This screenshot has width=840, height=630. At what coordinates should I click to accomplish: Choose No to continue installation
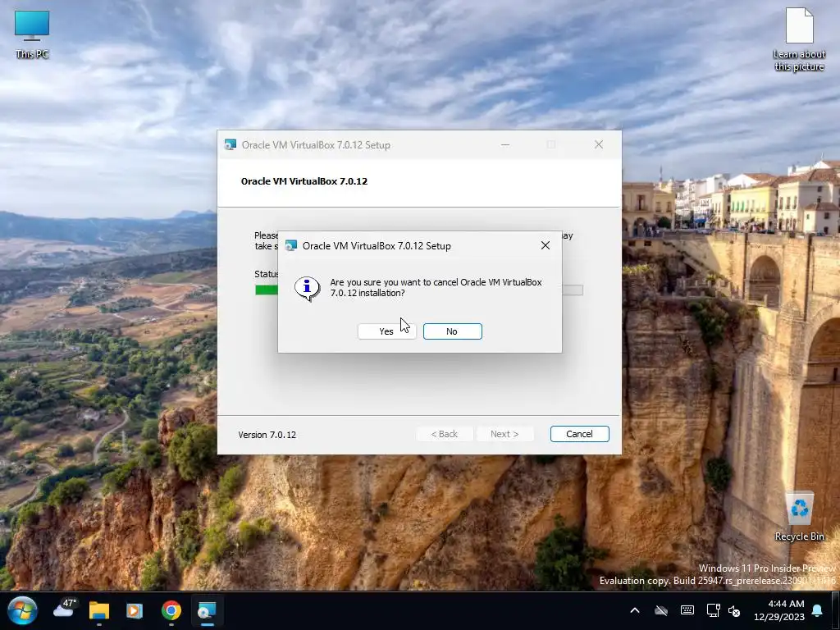click(452, 331)
